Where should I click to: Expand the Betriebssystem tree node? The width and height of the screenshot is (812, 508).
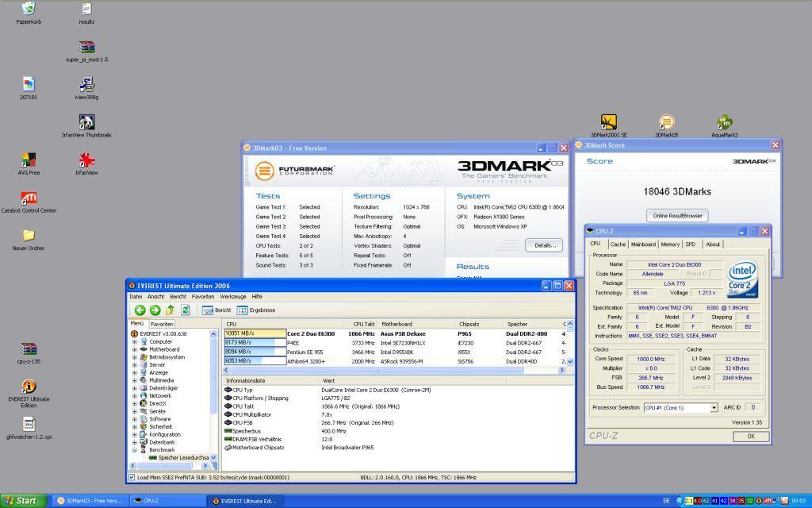point(135,357)
